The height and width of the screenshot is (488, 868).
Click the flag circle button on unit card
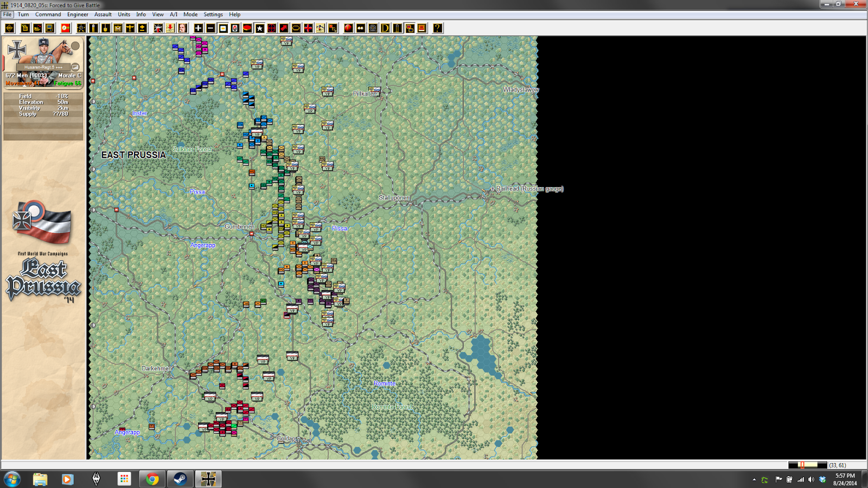click(75, 67)
